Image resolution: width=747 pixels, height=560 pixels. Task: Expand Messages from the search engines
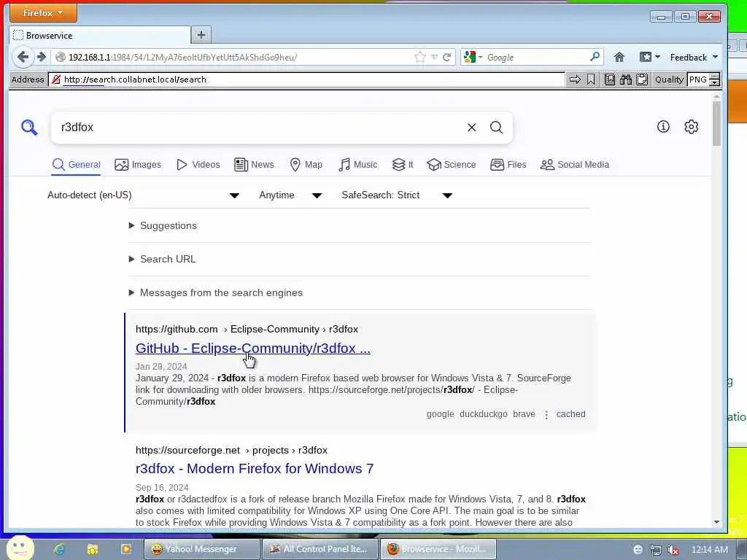click(216, 293)
